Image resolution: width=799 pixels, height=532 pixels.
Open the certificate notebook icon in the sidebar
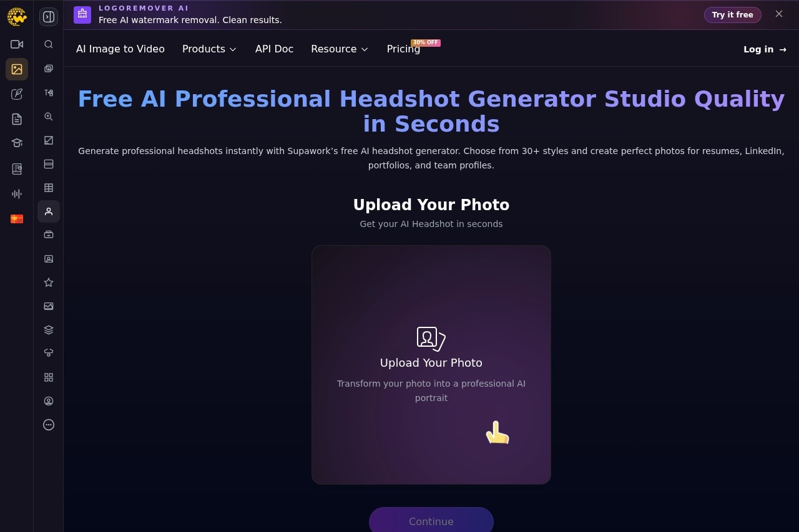click(x=17, y=169)
